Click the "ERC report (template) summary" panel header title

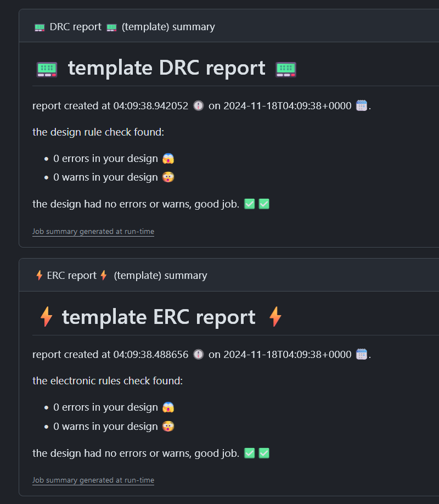point(127,275)
